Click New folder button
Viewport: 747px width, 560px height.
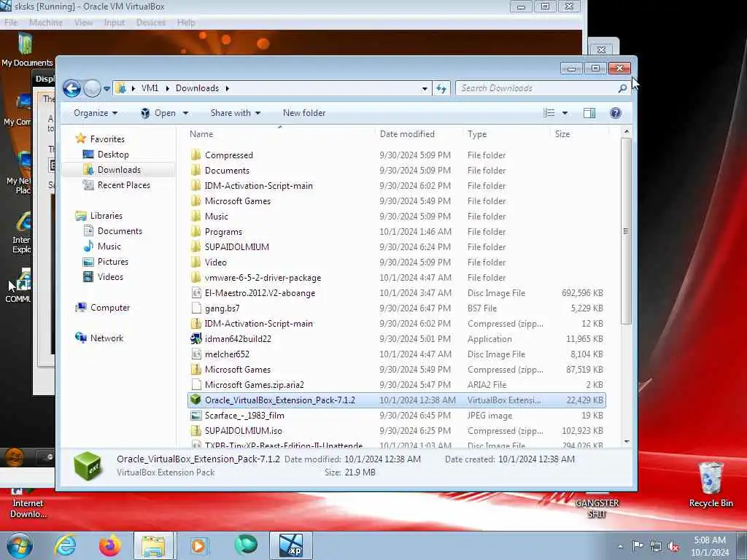(304, 113)
